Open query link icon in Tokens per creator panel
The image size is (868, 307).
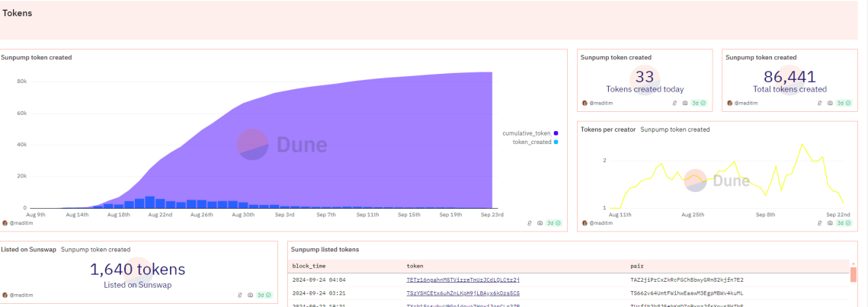tap(819, 223)
